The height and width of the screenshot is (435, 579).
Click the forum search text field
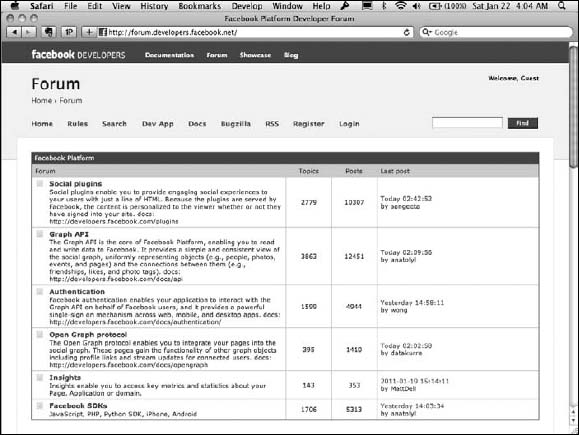tap(467, 123)
